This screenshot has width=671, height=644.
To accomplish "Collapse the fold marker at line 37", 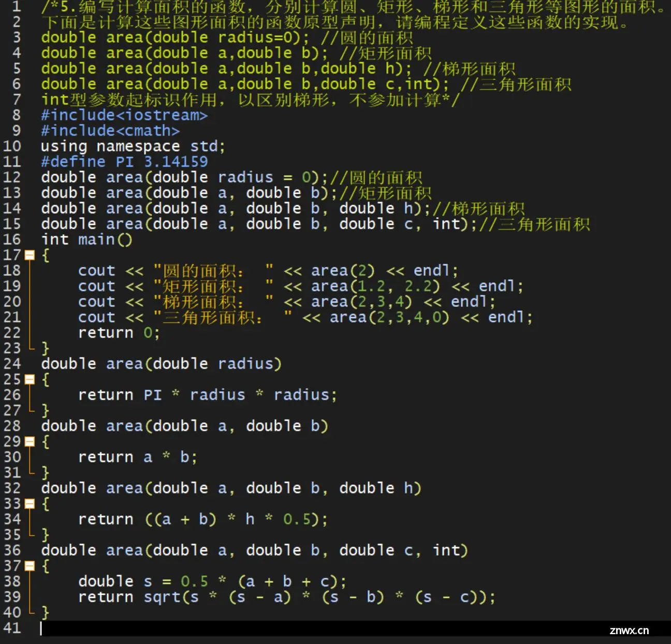I will pos(30,566).
